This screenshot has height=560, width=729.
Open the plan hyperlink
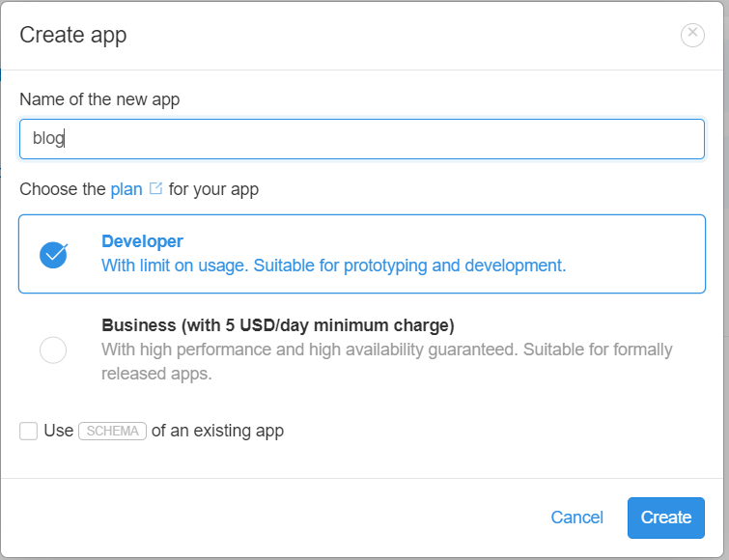point(126,189)
